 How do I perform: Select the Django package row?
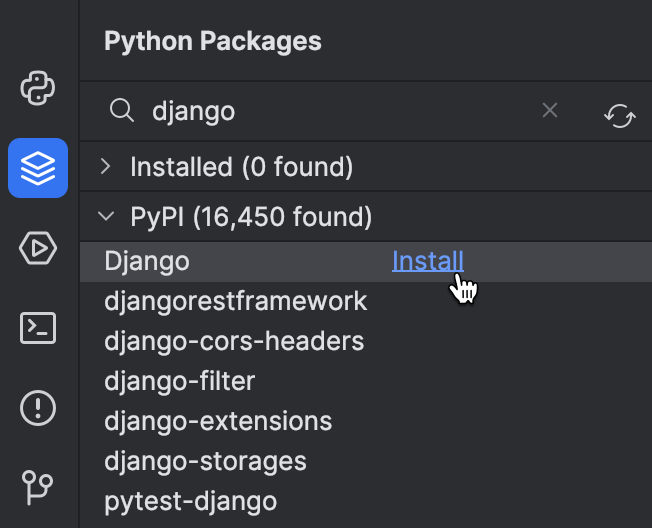[x=366, y=262]
